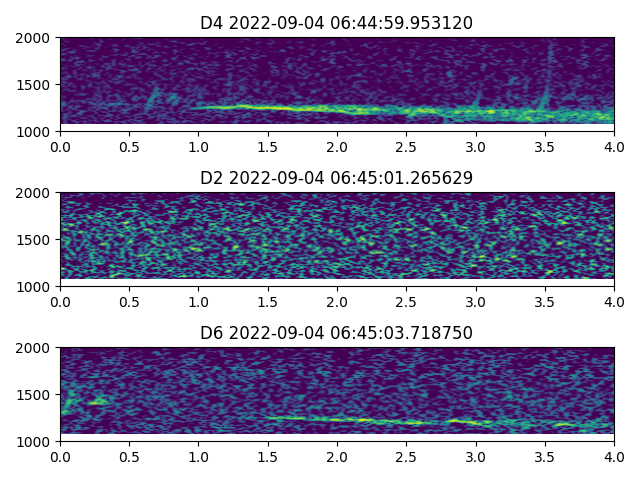
Task: Click the 4.0 x-axis tick under D4 plot
Action: pyautogui.click(x=614, y=146)
